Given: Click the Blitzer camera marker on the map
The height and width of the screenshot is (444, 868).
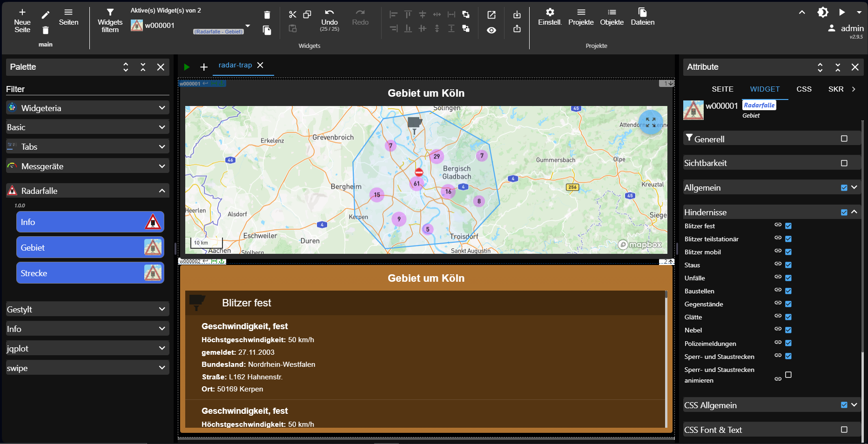Looking at the screenshot, I should pyautogui.click(x=415, y=125).
